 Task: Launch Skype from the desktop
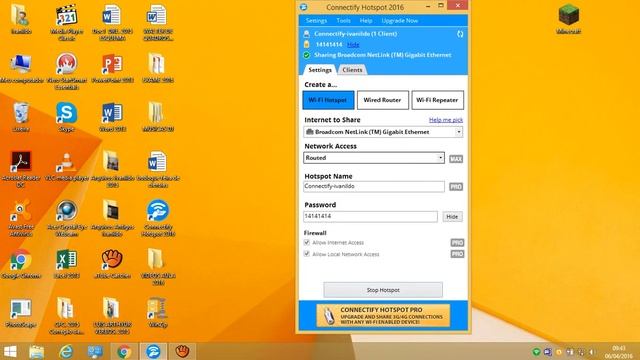pyautogui.click(x=67, y=117)
